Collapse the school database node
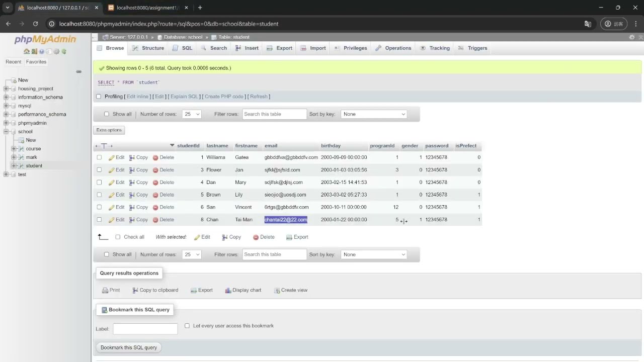 7,132
